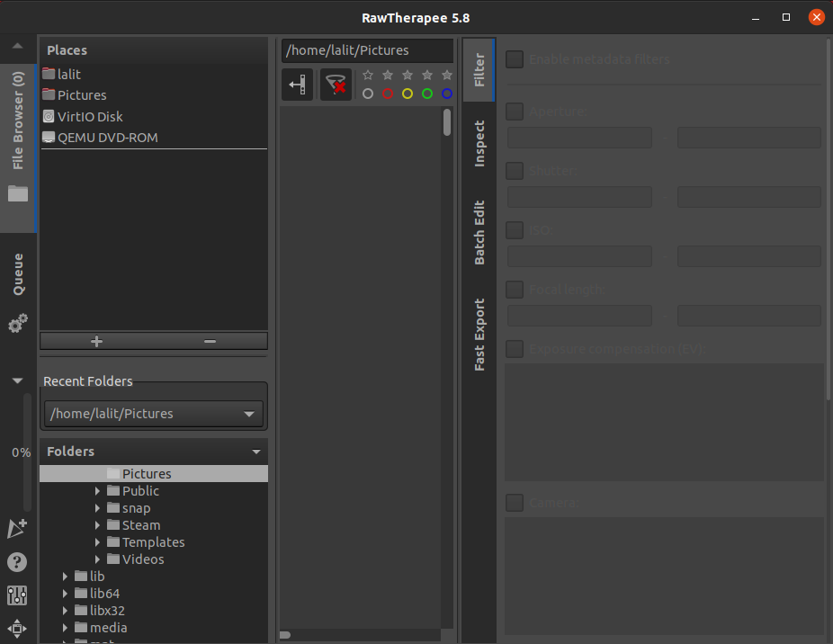The width and height of the screenshot is (833, 644).
Task: Filter by the red color label circle
Action: (x=388, y=94)
